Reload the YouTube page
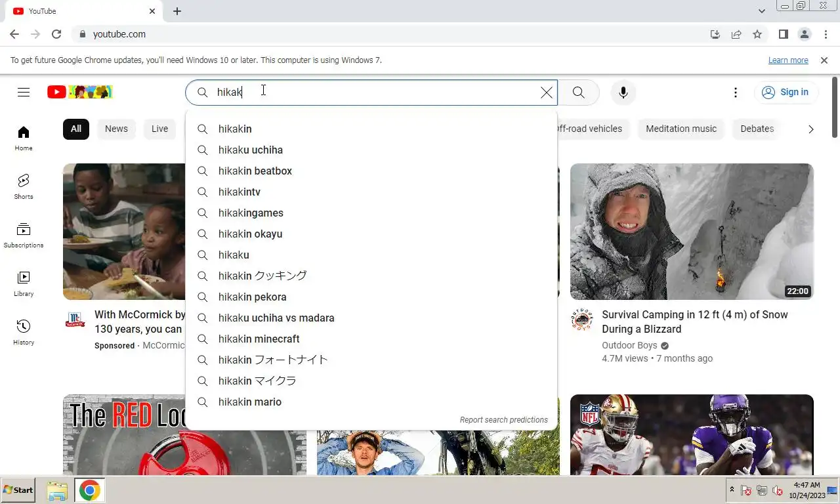This screenshot has height=504, width=840. (x=56, y=34)
